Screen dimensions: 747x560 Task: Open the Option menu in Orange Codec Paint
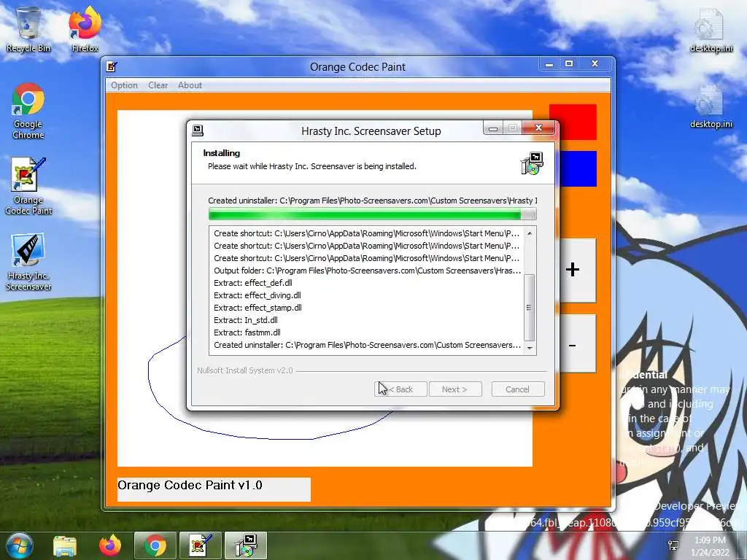(x=124, y=85)
